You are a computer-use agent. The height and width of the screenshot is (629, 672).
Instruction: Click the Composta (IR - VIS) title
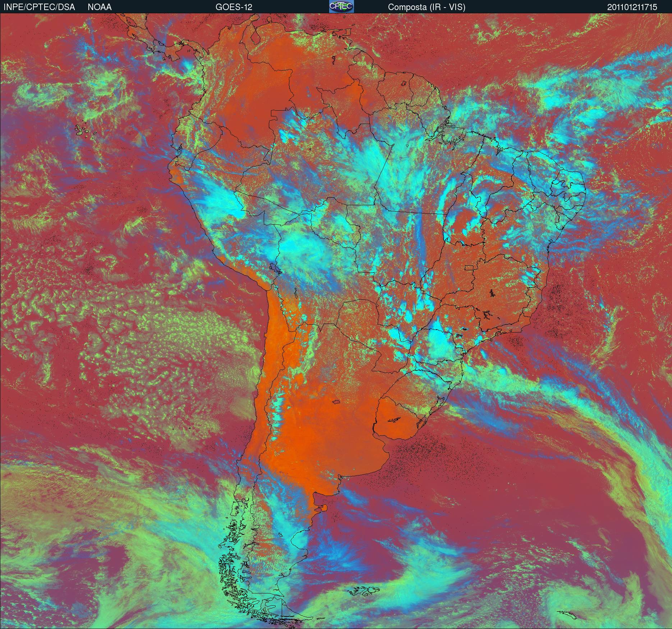tap(427, 7)
